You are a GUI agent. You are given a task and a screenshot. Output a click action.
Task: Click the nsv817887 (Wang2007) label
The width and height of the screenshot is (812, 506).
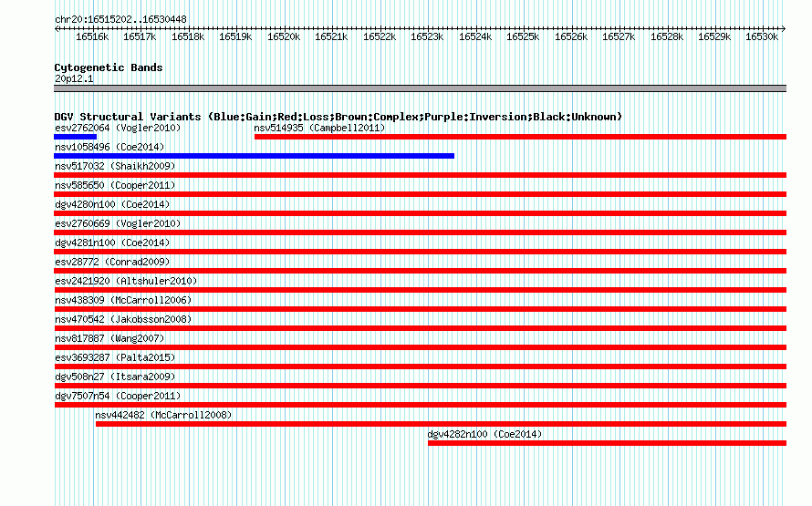pyautogui.click(x=109, y=338)
